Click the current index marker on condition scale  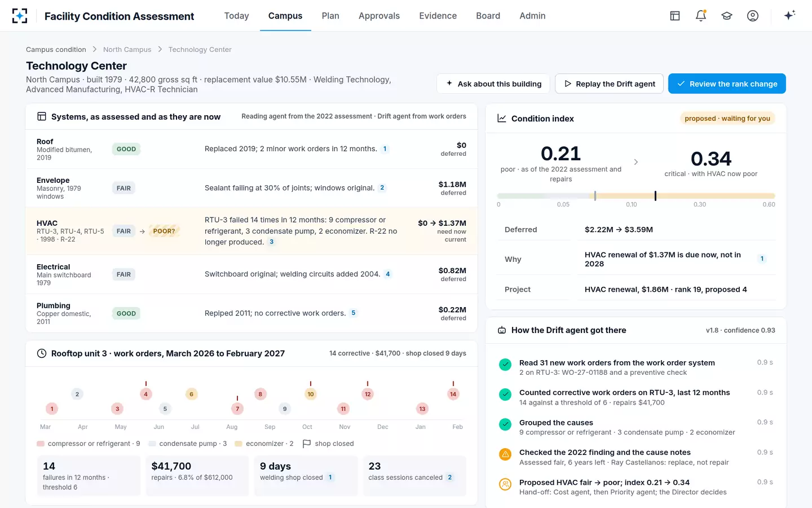point(595,196)
